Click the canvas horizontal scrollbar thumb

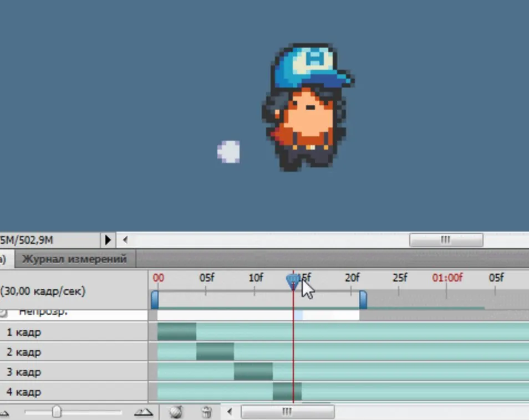point(446,240)
